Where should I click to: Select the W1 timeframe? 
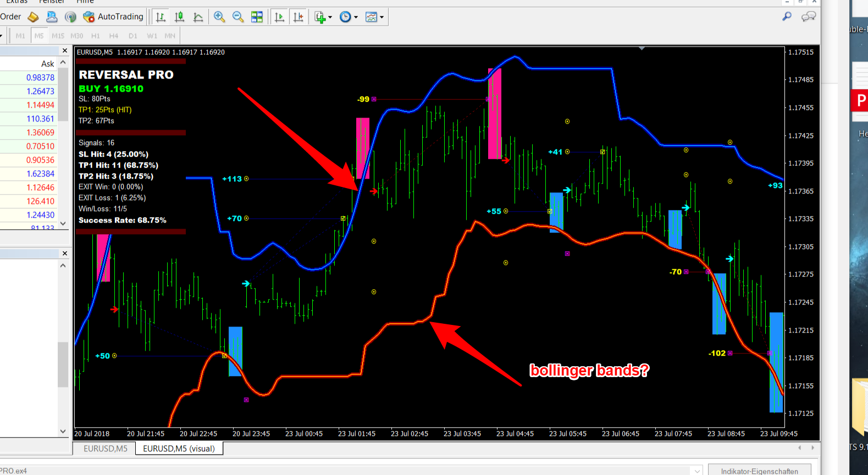152,36
